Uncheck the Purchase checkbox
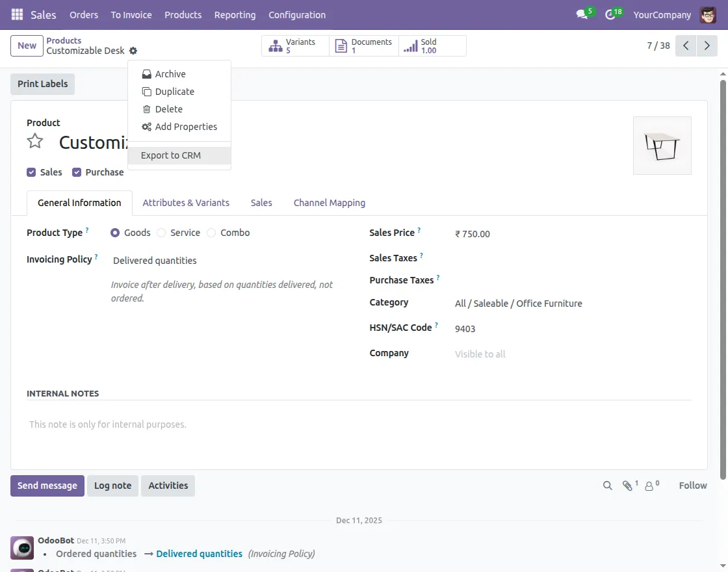Image resolution: width=728 pixels, height=572 pixels. [x=77, y=172]
